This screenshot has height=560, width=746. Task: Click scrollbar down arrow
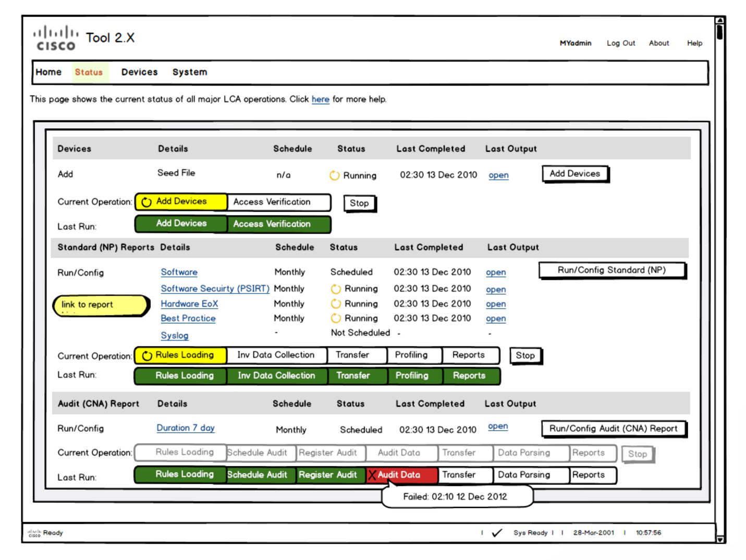[x=720, y=540]
